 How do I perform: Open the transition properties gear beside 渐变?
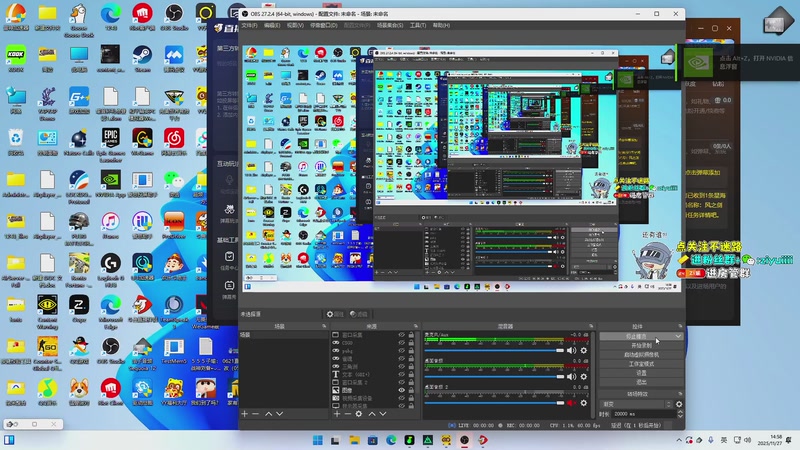coord(679,404)
